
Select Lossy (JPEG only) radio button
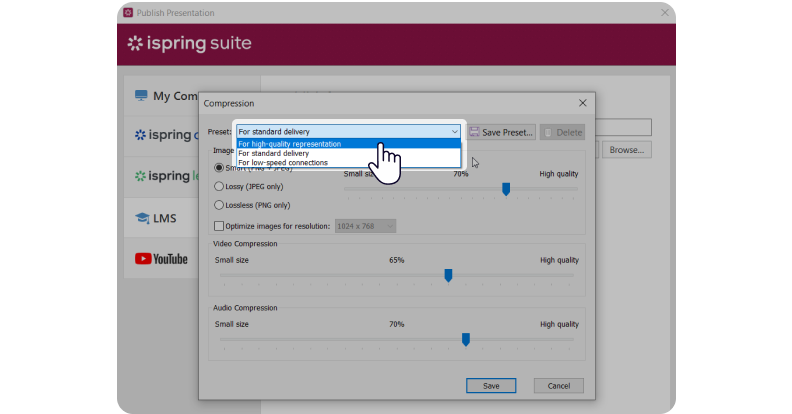click(219, 186)
